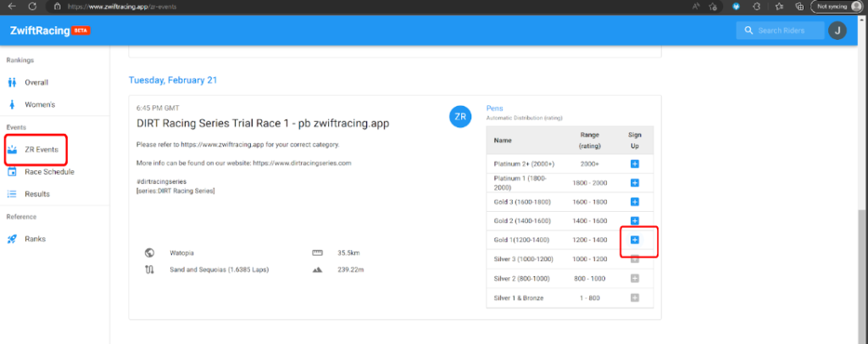
Task: Go back with the browser back arrow
Action: coord(12,7)
